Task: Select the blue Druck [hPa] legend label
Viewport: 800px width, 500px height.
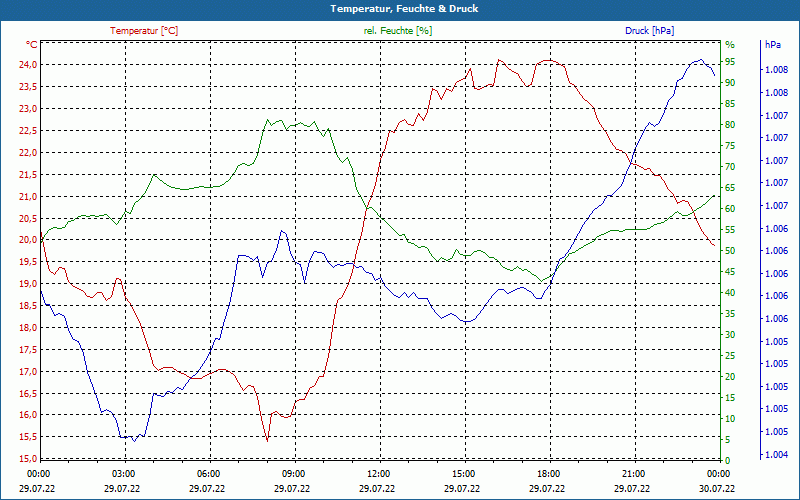Action: pos(650,31)
